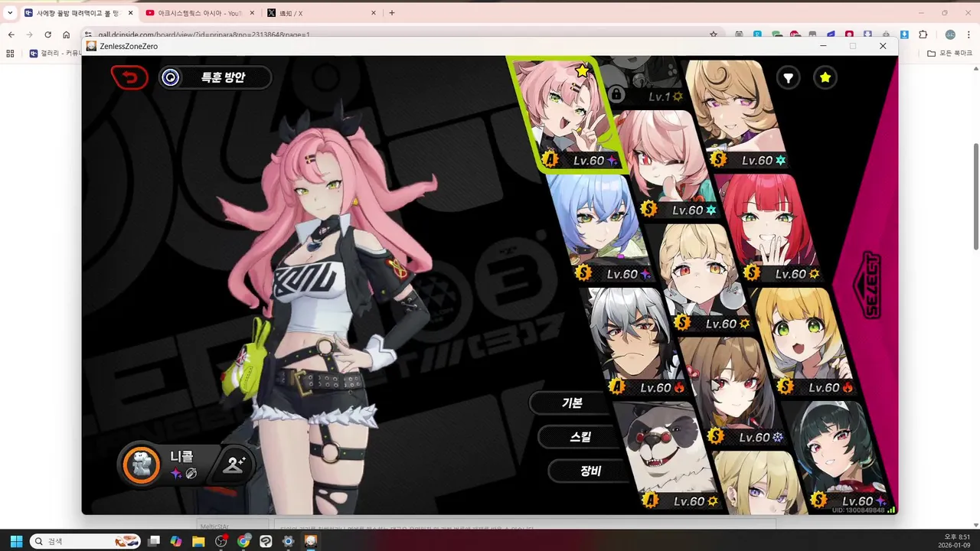
Task: Open a new browser tab
Action: click(x=392, y=13)
